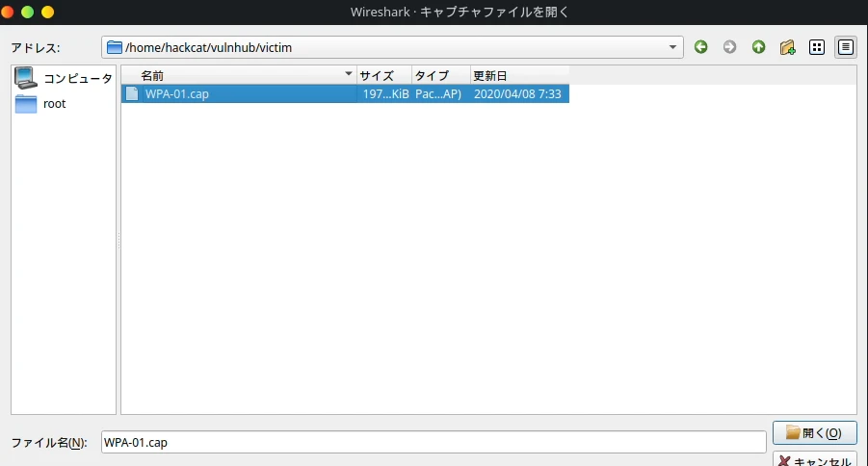Click the 197...KiB size cell
This screenshot has height=466, width=868.
(x=386, y=93)
